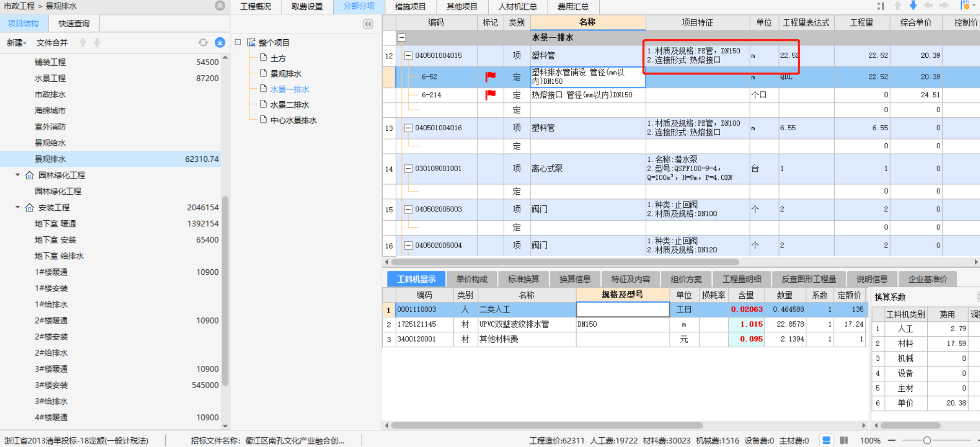980x447 pixels.
Task: Open the 反查图形工程量 tab button
Action: tap(808, 279)
